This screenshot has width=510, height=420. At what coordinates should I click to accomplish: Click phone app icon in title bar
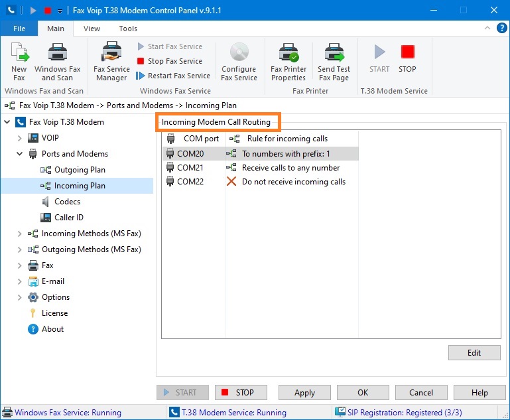click(x=11, y=11)
